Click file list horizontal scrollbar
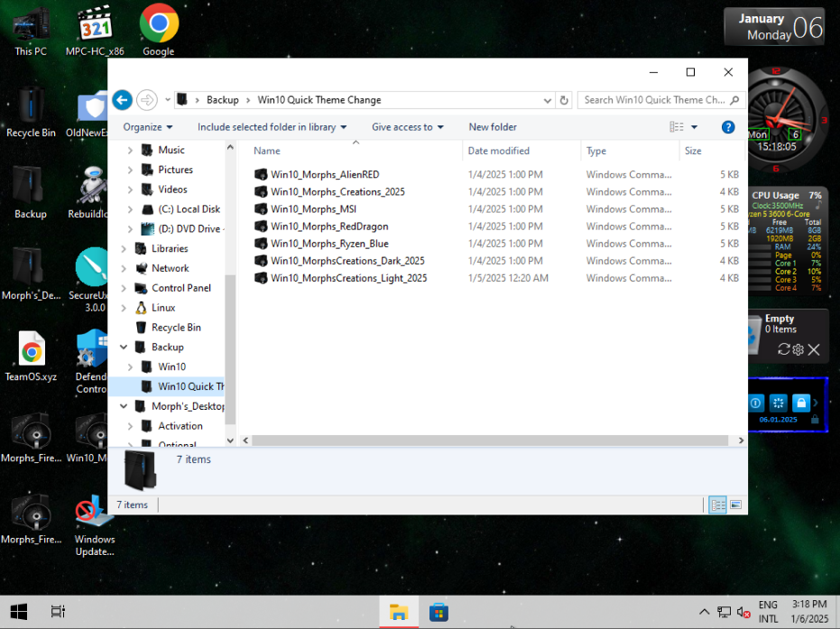840x629 pixels. 490,440
